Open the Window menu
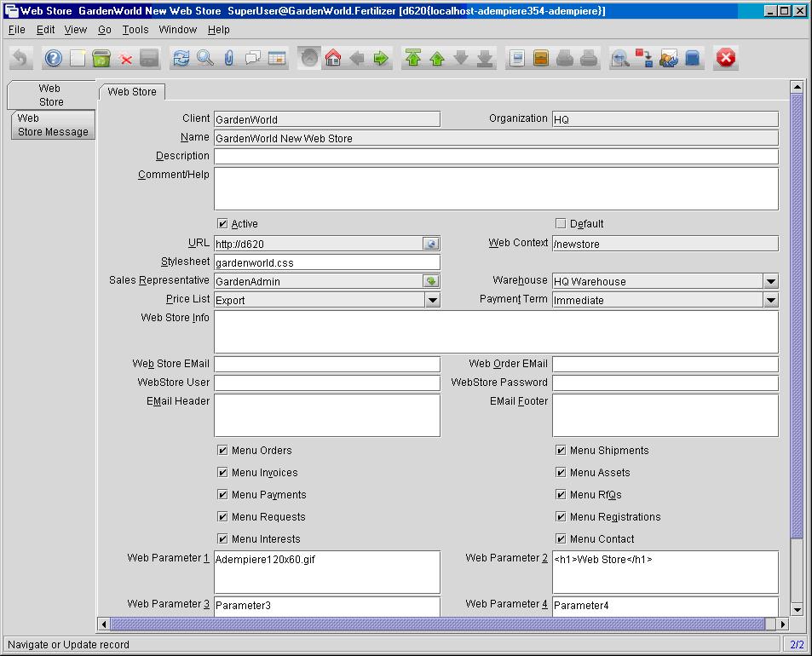 click(x=177, y=30)
